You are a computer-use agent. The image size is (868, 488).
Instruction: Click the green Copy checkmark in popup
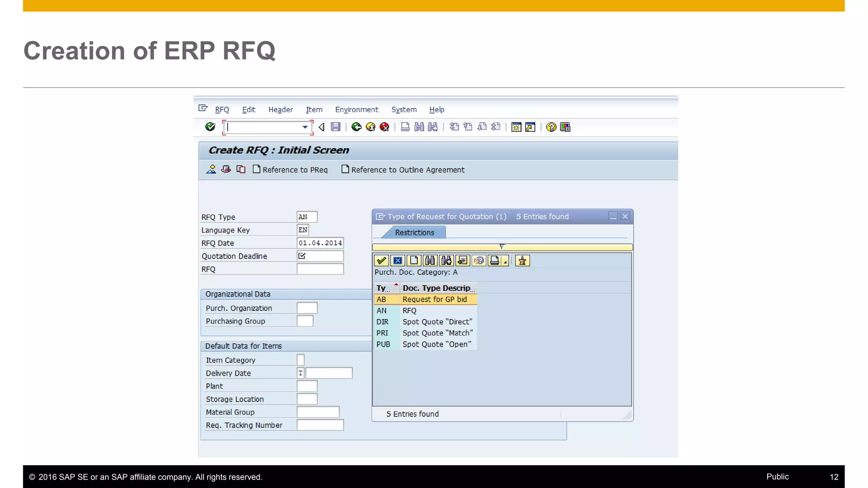pyautogui.click(x=381, y=261)
